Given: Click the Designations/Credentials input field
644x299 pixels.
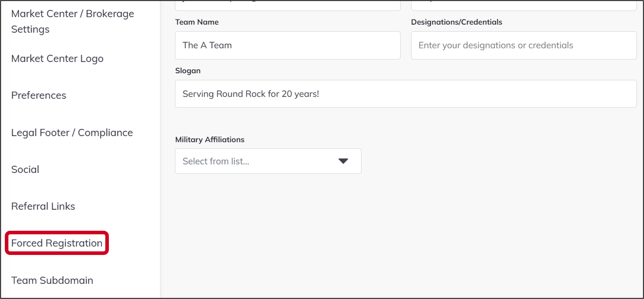Looking at the screenshot, I should point(524,45).
